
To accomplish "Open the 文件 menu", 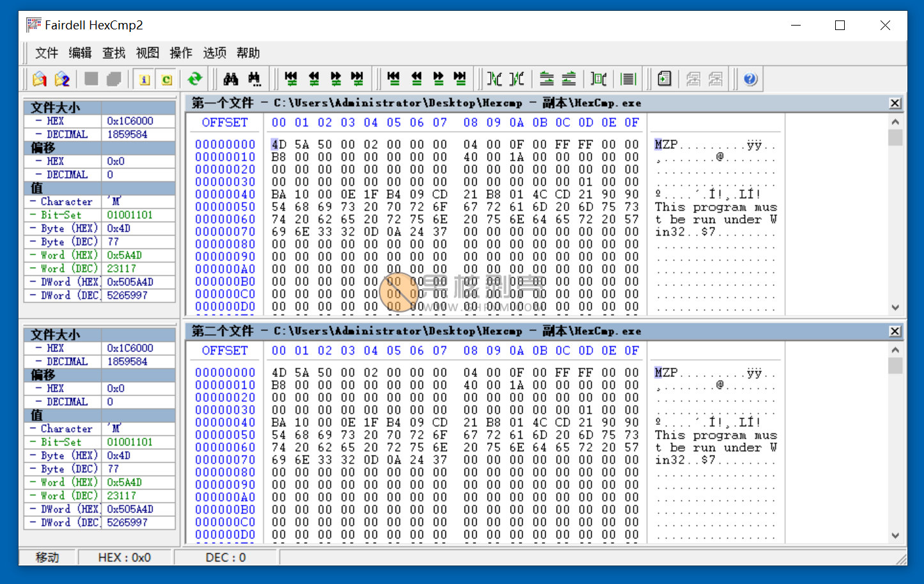I will point(45,52).
